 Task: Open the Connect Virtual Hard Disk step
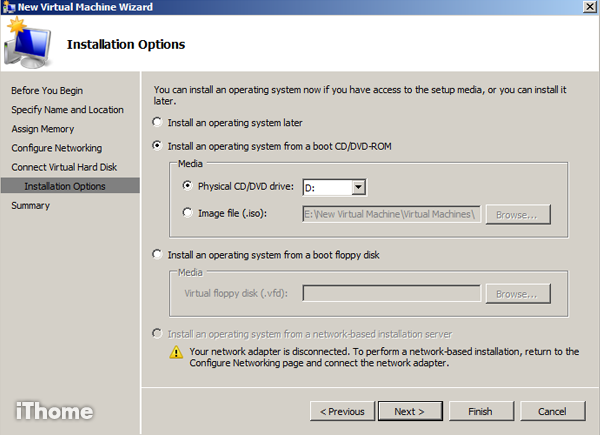pos(64,167)
